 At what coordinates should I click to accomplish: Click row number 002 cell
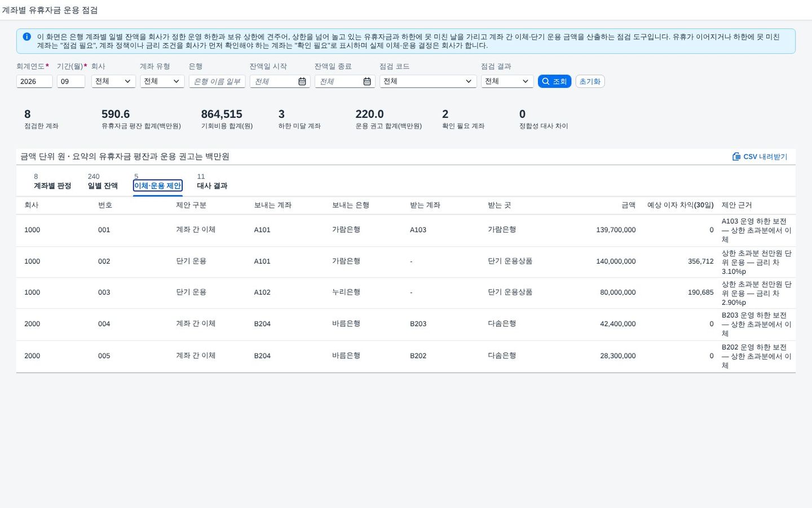104,261
